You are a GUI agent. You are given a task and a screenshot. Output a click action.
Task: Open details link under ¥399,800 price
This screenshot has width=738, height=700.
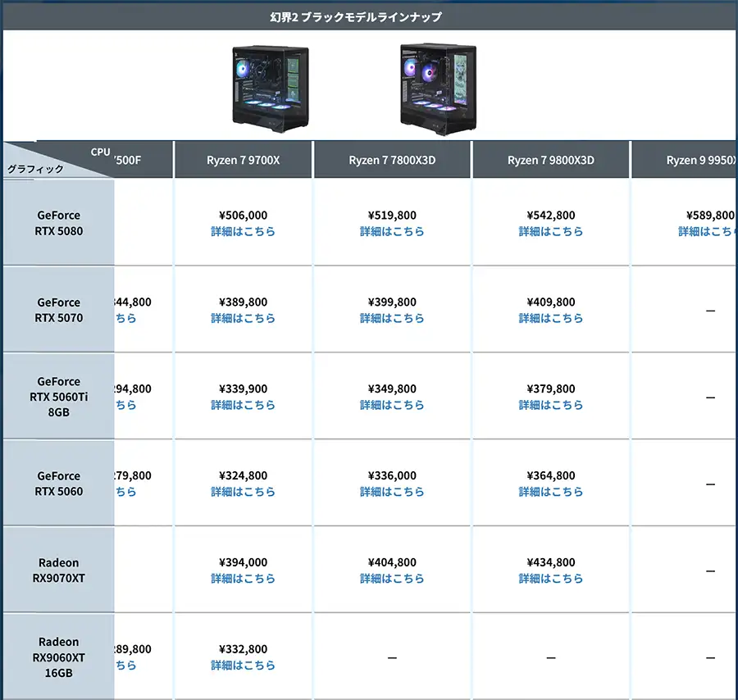(392, 319)
